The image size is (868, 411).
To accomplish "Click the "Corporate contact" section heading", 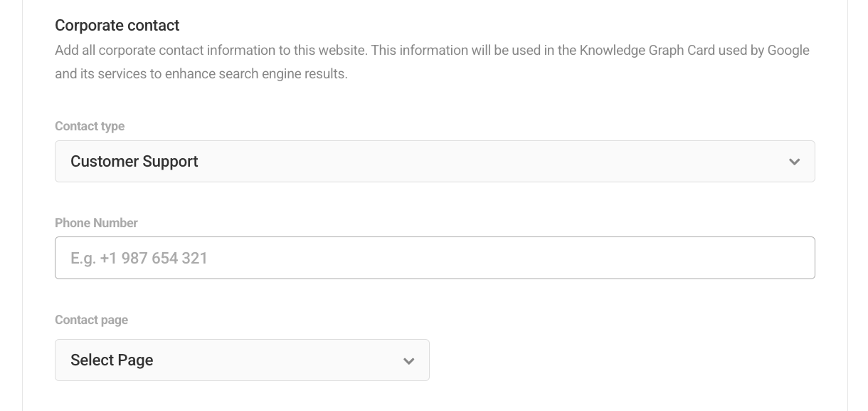I will (117, 26).
